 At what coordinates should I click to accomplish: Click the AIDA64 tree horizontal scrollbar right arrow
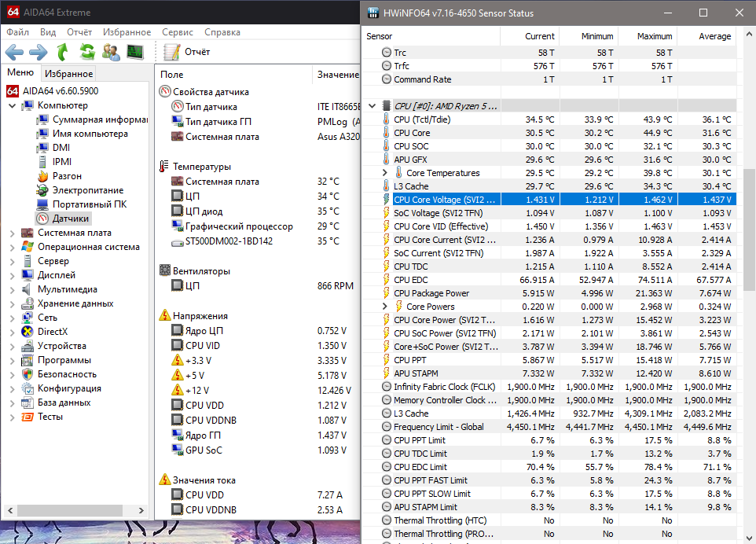141,509
